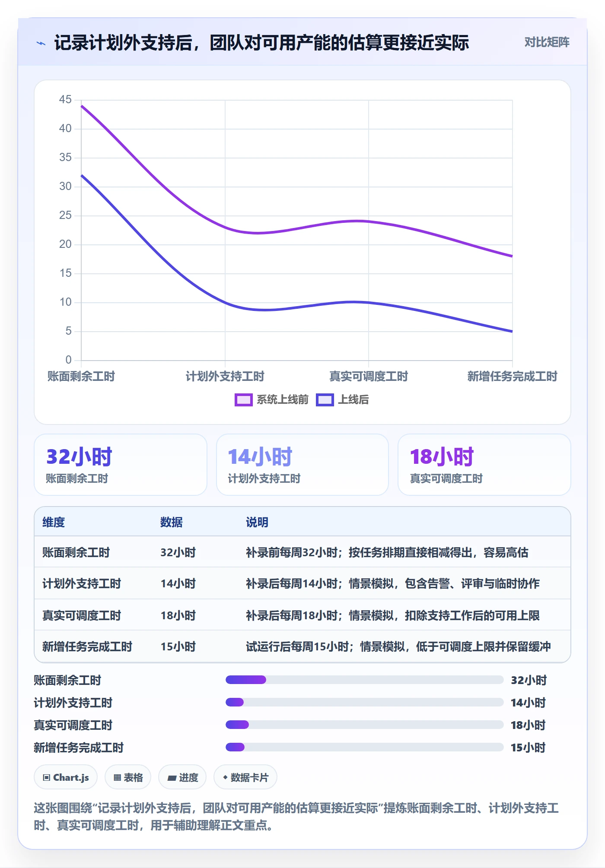Click the Chart.js tag icon
Screen dimensions: 605x868
[x=47, y=778]
